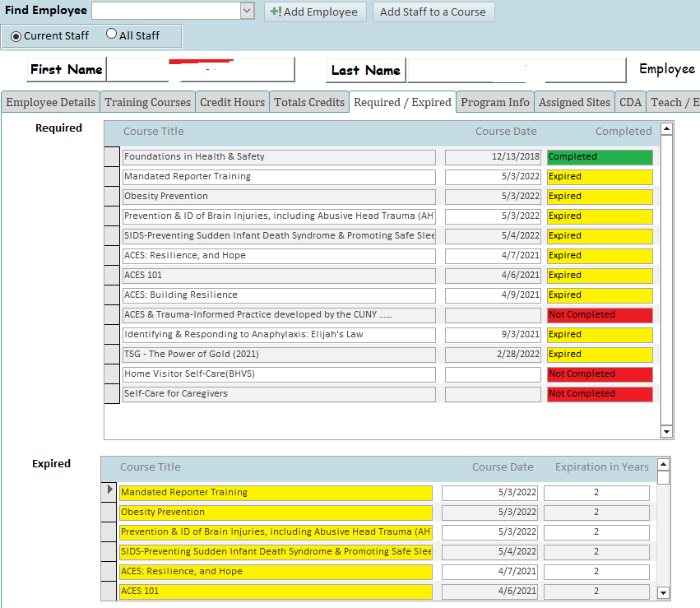The width and height of the screenshot is (700, 608).
Task: Select the All Staff radio option
Action: [112, 35]
